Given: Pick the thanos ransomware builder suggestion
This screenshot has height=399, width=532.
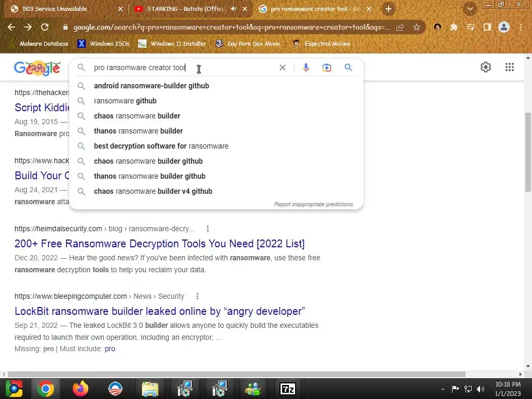Looking at the screenshot, I should pyautogui.click(x=217, y=131).
